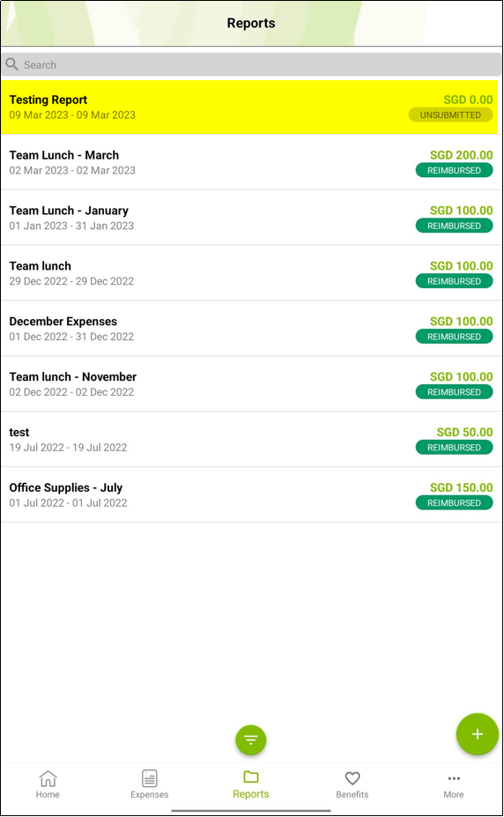Click the search magnifier icon

(x=12, y=64)
